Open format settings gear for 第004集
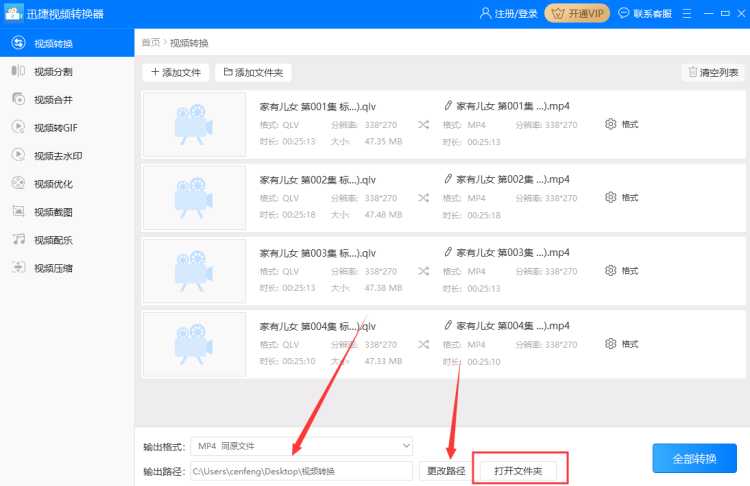This screenshot has width=750, height=486. (x=610, y=344)
